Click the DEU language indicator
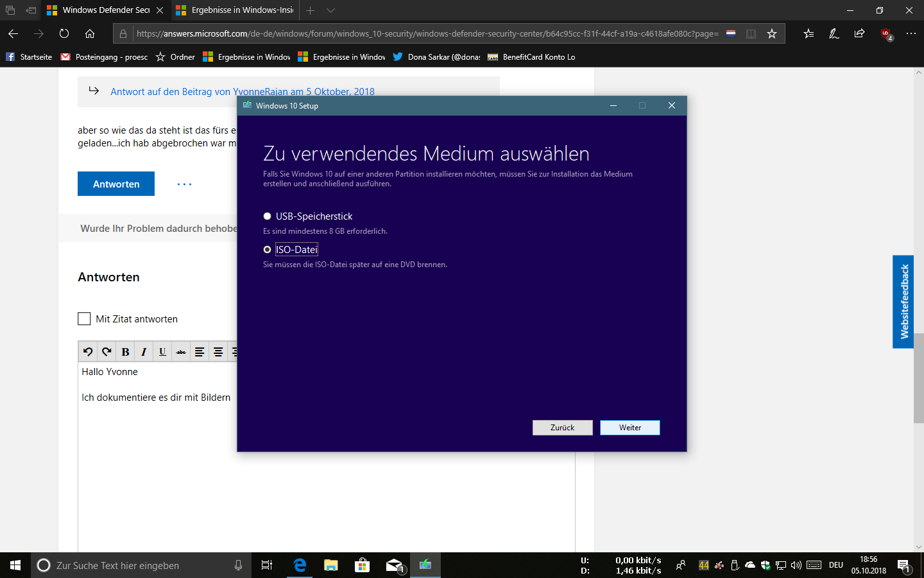 click(x=836, y=565)
